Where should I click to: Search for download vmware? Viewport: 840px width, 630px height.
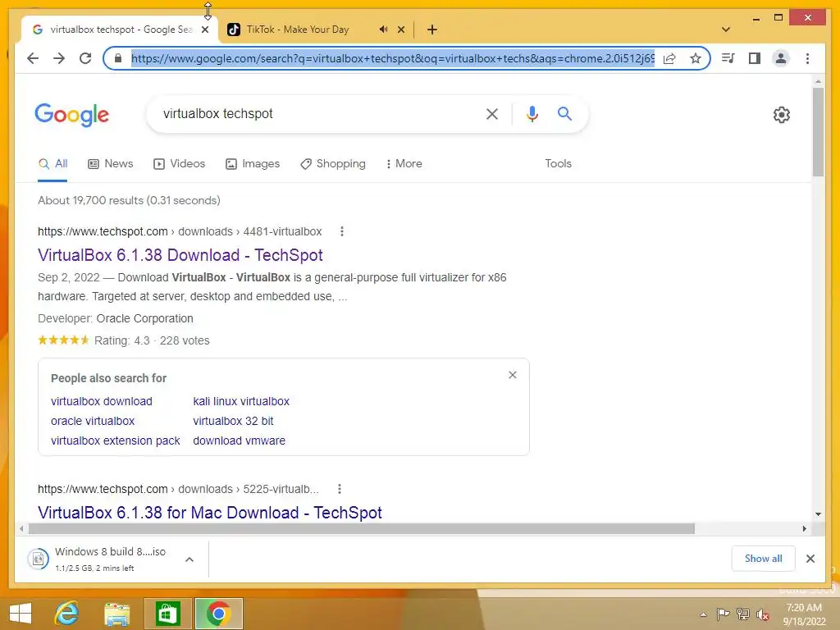click(x=239, y=441)
